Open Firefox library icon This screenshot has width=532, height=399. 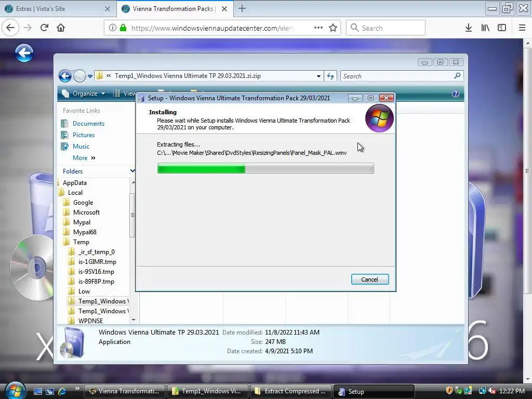[x=485, y=28]
